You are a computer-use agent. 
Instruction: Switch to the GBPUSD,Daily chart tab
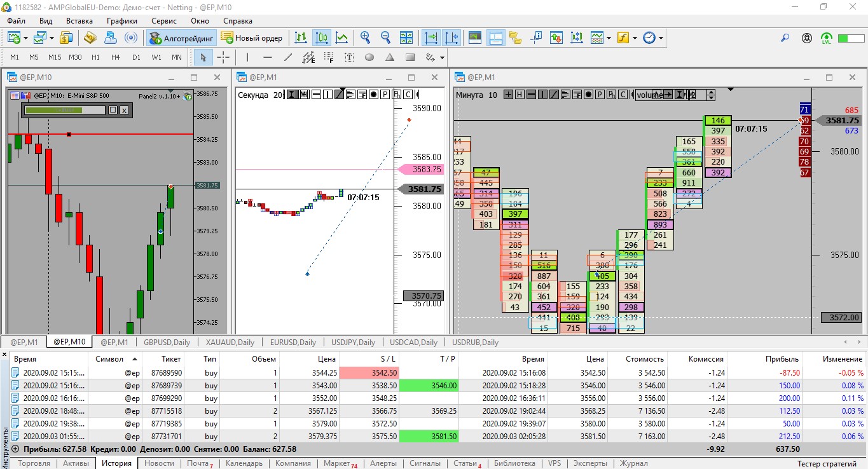coord(167,342)
